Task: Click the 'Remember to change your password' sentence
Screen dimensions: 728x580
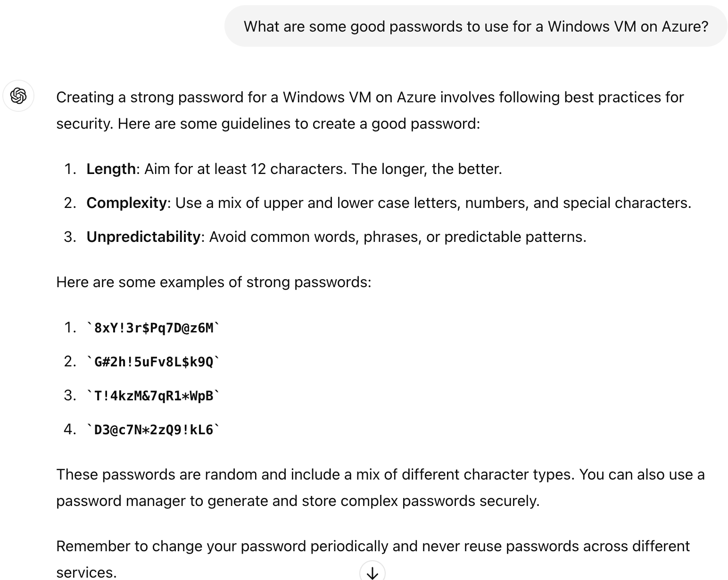Action: point(372,546)
